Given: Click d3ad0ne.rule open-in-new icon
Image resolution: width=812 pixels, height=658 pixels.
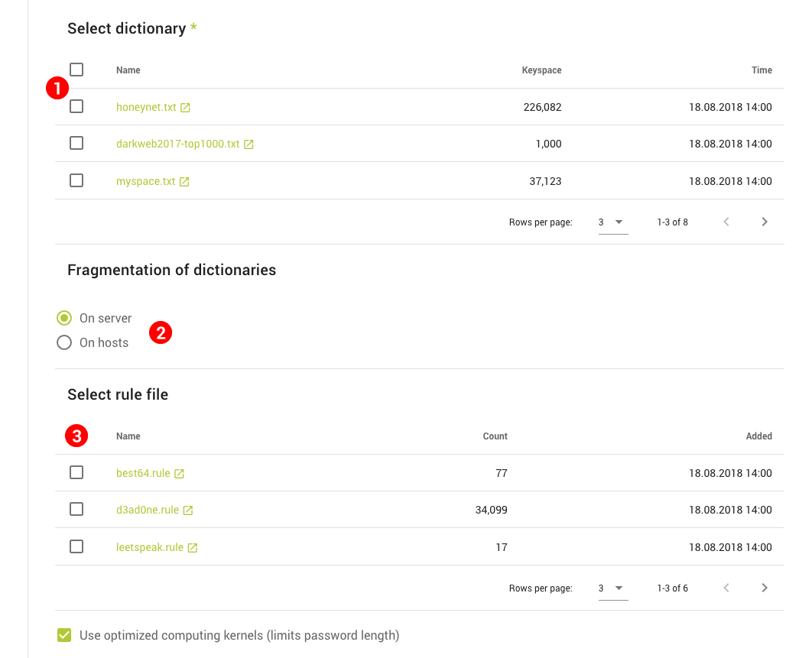Looking at the screenshot, I should (x=188, y=511).
